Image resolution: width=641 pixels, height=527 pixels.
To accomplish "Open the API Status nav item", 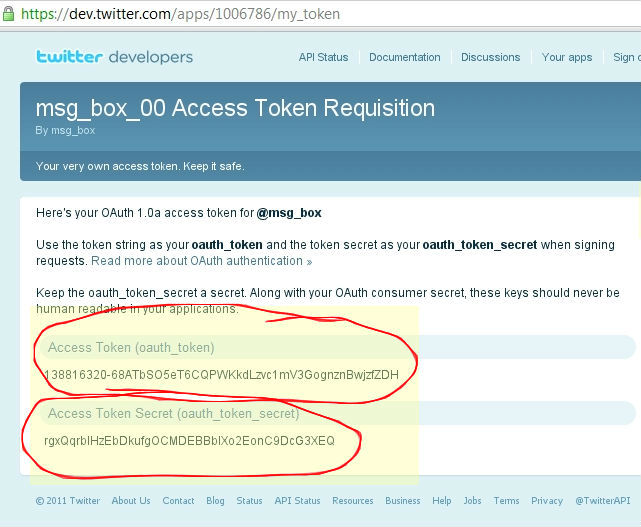I will (x=323, y=57).
